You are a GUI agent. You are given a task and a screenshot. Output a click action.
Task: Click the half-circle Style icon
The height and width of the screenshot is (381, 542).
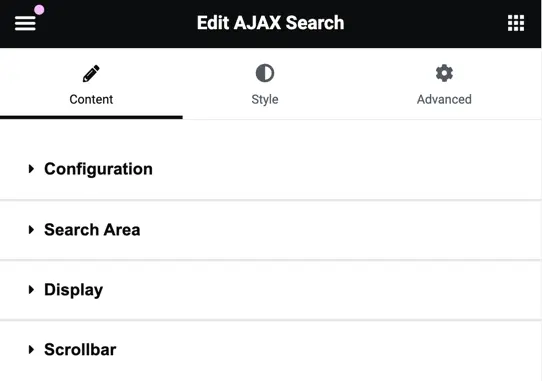click(x=265, y=73)
